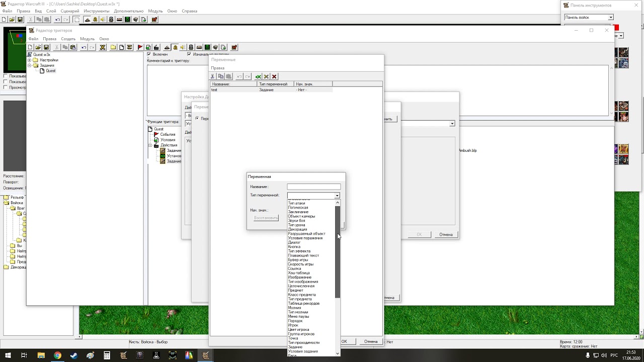
Task: Open Инструменты menu in main editor
Action: click(x=97, y=11)
